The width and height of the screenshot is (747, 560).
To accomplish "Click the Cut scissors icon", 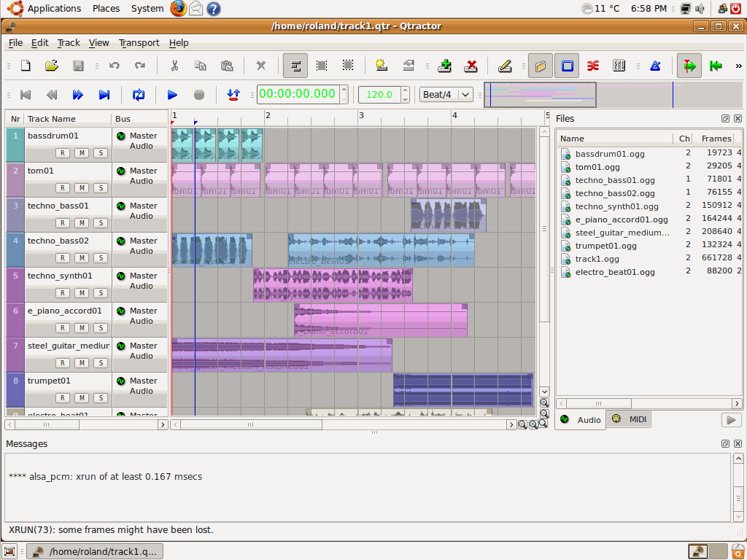I will click(174, 66).
